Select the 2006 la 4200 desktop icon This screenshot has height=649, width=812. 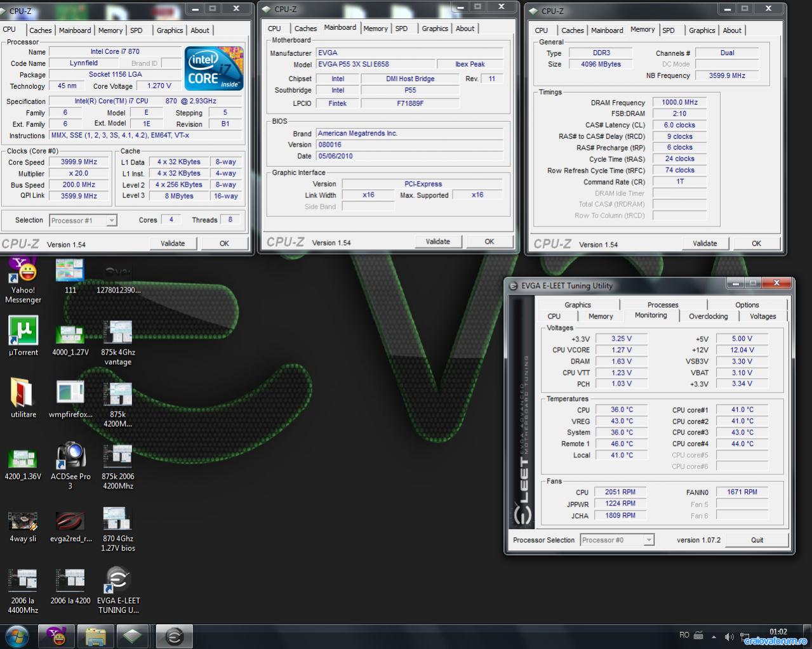(x=70, y=587)
